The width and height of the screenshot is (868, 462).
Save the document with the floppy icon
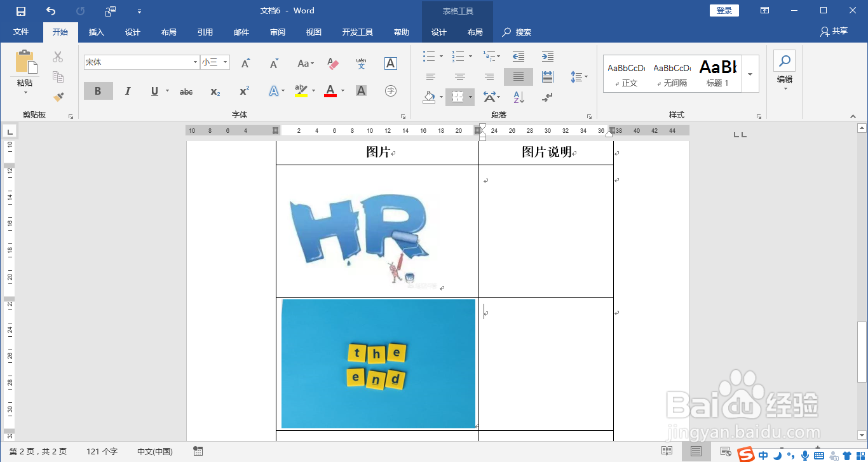tap(21, 11)
